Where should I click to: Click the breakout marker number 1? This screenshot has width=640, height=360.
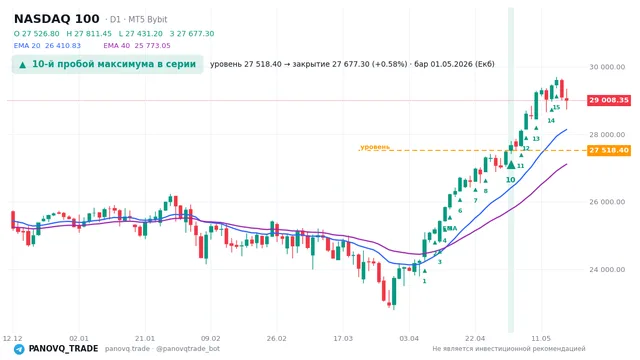click(x=424, y=281)
